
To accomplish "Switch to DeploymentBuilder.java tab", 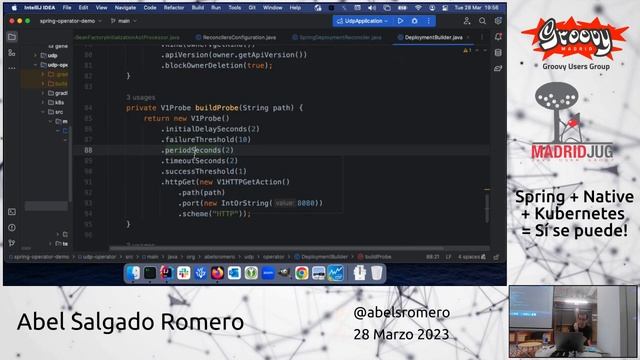I will pos(433,37).
